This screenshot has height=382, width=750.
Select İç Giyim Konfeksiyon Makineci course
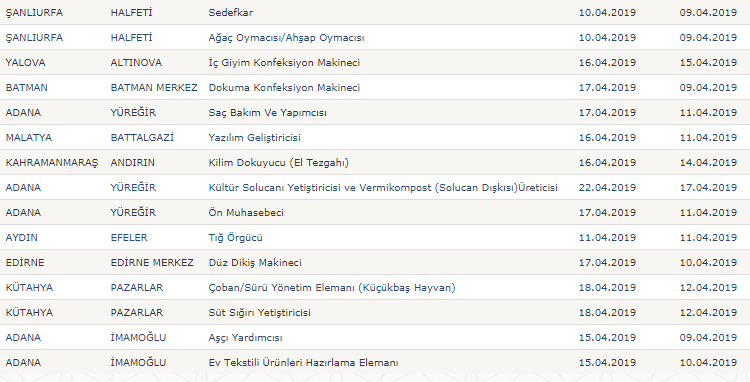coord(284,63)
